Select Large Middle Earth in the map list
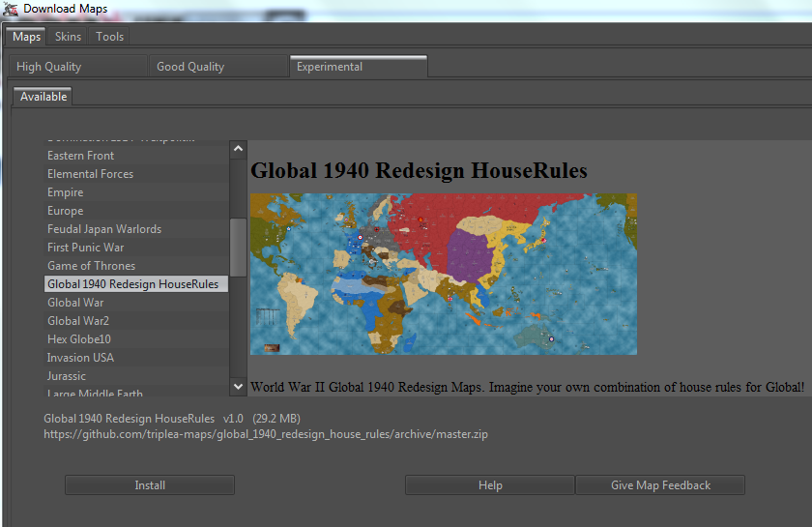The height and width of the screenshot is (527, 812). [x=135, y=392]
